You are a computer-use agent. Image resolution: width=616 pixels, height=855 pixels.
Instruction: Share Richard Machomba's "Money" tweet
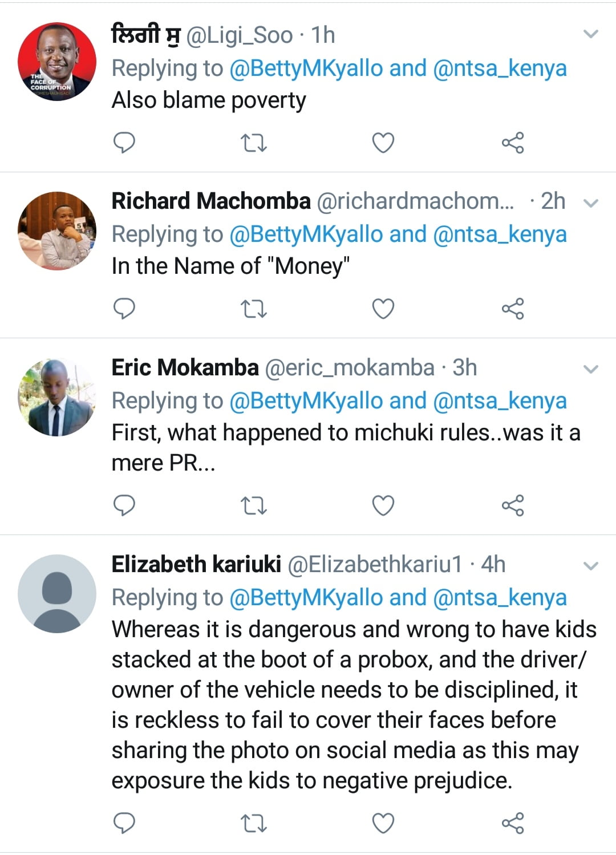[x=512, y=309]
